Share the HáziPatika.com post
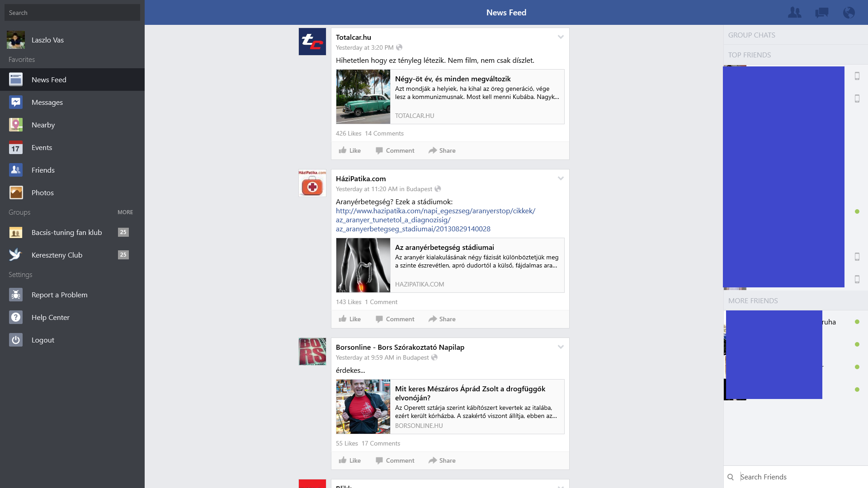Viewport: 868px width, 488px height. point(442,319)
